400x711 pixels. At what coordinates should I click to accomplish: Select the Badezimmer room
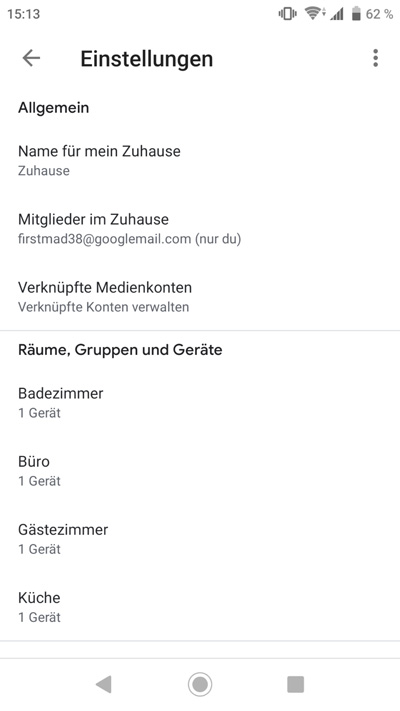200,402
